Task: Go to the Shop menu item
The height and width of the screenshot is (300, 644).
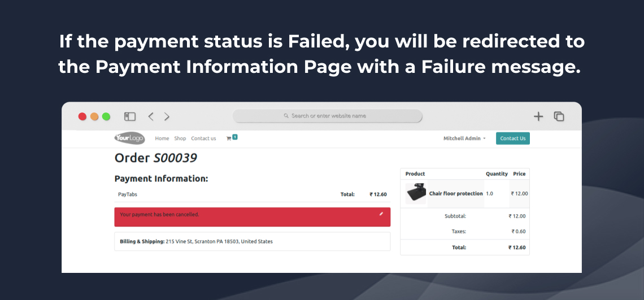Action: [x=180, y=138]
